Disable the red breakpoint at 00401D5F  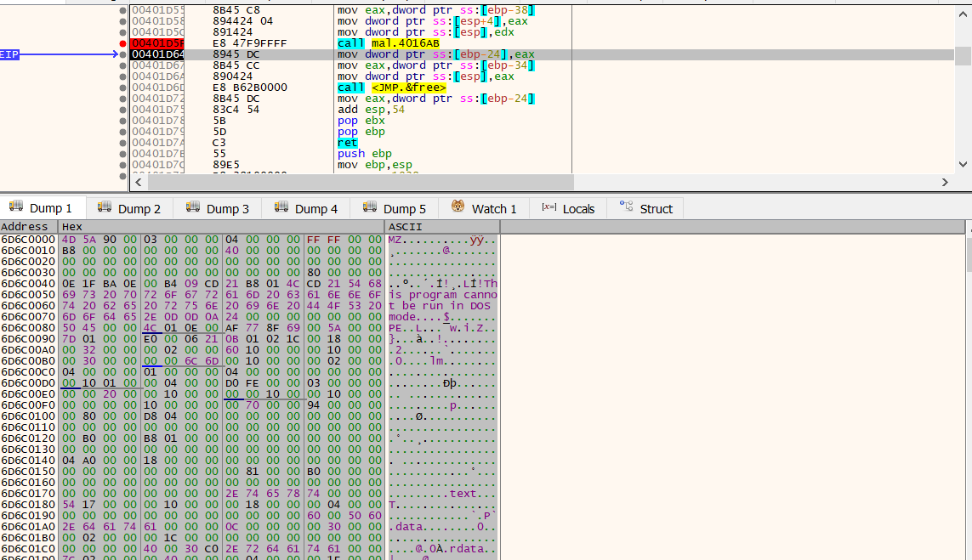coord(123,43)
